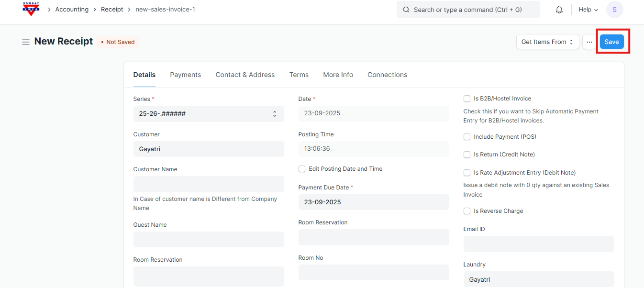Expand the Help menu
Viewport: 644px width, 288px height.
coord(588,10)
